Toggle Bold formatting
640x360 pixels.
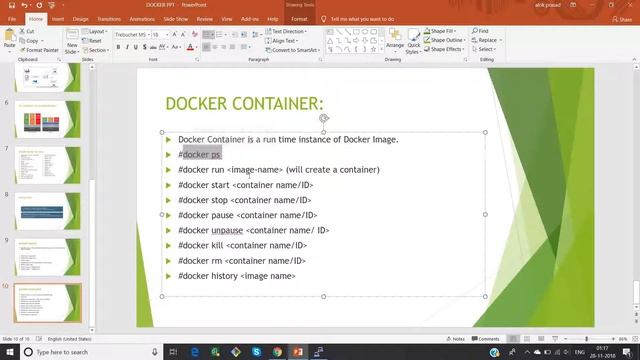click(118, 47)
